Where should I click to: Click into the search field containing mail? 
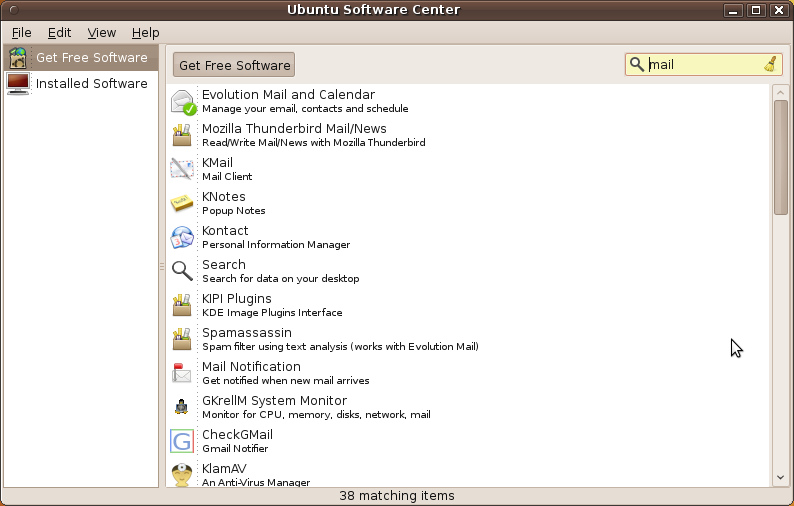(x=705, y=65)
